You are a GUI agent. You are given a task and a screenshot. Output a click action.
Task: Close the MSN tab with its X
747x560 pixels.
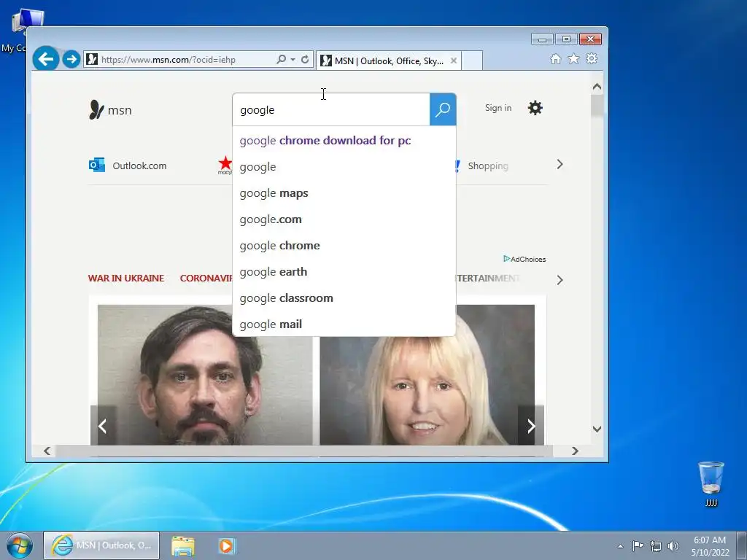point(454,61)
